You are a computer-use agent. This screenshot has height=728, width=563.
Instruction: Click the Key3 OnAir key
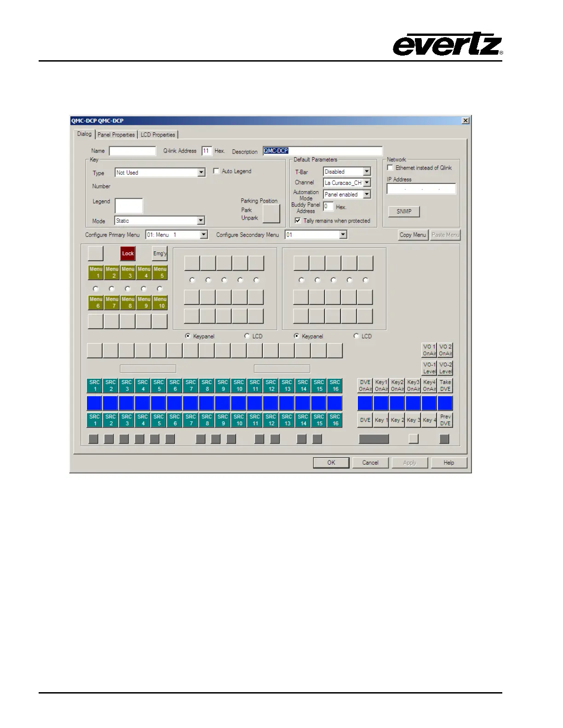pos(413,386)
